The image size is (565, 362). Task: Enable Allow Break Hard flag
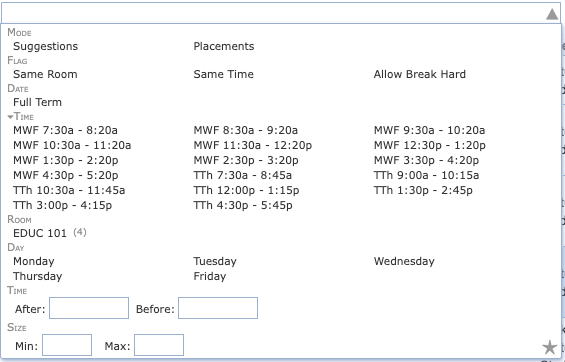(x=420, y=74)
